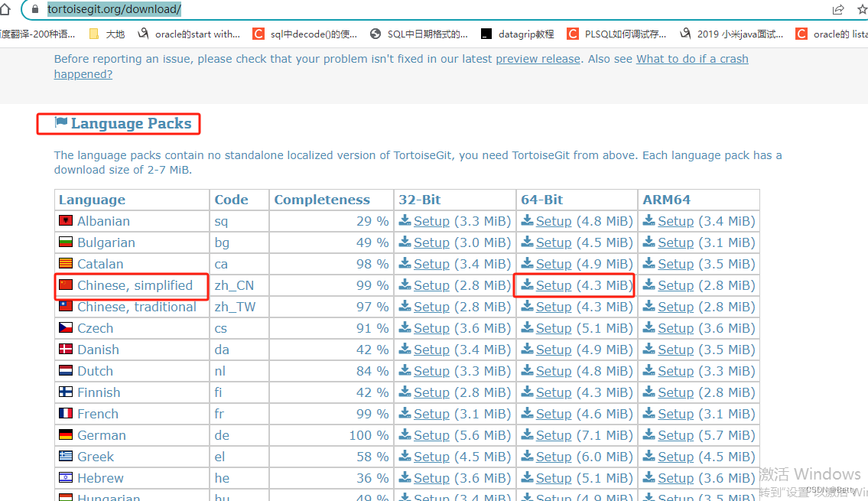This screenshot has width=868, height=501.
Task: Open the oracle的start with bookmark
Action: 189,34
